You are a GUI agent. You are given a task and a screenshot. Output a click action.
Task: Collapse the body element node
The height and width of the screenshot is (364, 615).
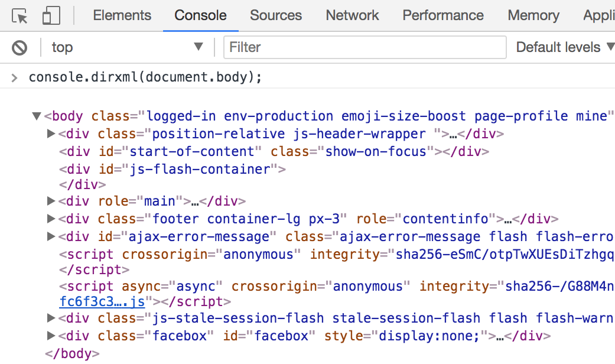(37, 116)
